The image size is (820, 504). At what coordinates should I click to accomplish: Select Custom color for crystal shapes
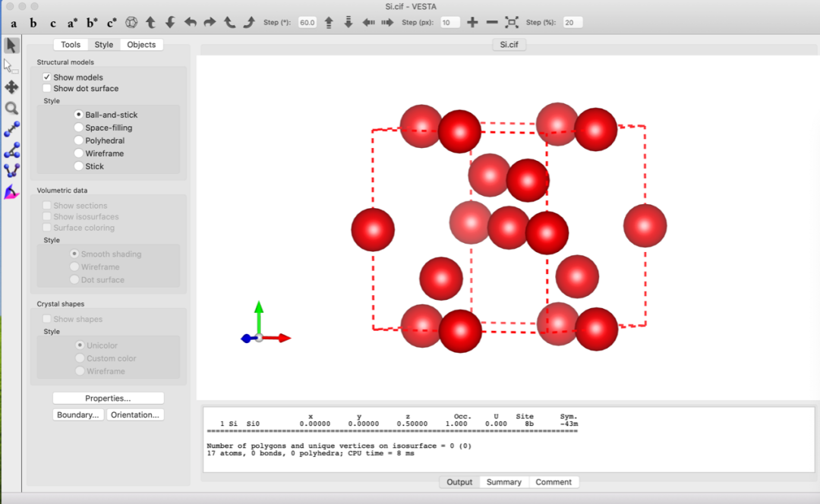coord(80,358)
